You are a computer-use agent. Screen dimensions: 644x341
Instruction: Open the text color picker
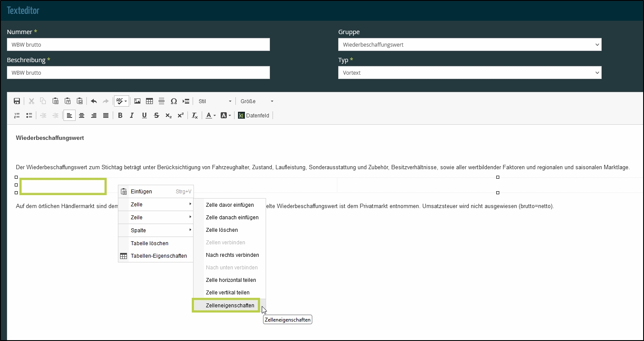(210, 115)
